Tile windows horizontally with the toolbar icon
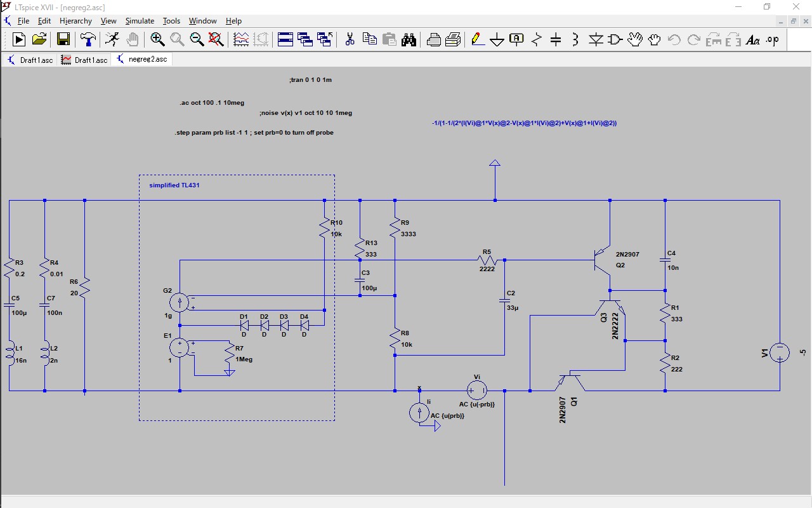Screen dimensions: 812x508 pos(285,39)
